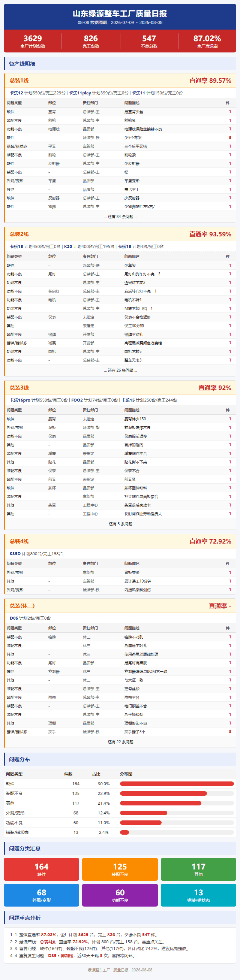This screenshot has height=980, width=240.
Task: Click the footer 绿源整车工厂 · 质量日报
Action: 120,970
